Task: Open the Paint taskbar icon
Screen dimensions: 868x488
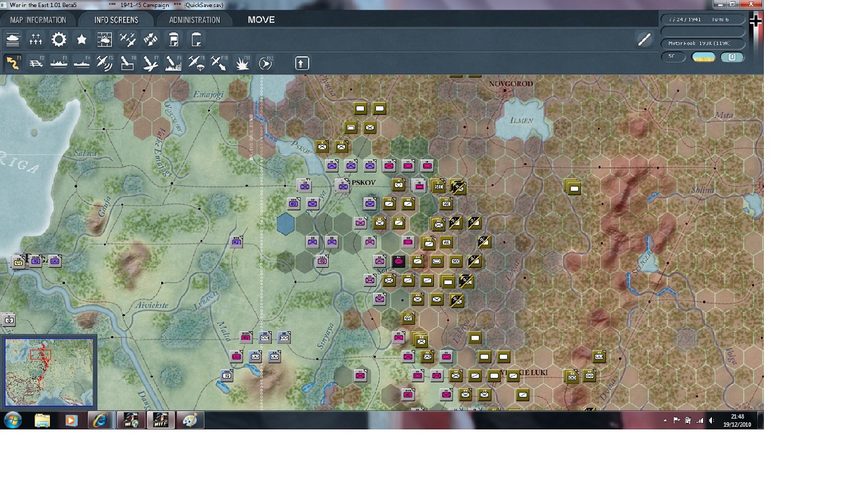Action: point(190,420)
